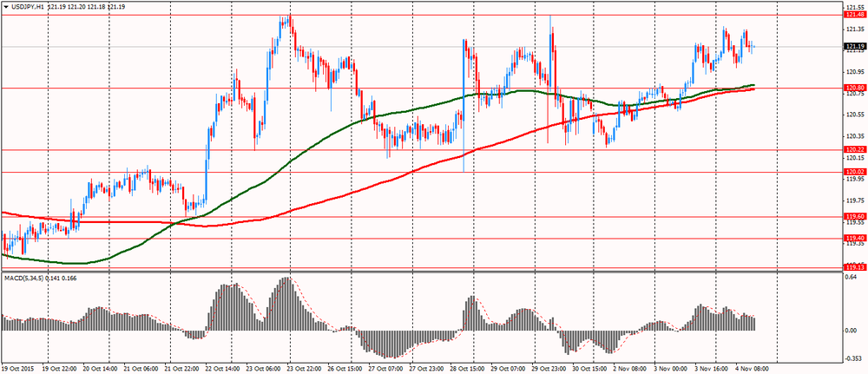Click the 3 Nov 16:00 time label
The image size is (868, 374).
coord(713,367)
